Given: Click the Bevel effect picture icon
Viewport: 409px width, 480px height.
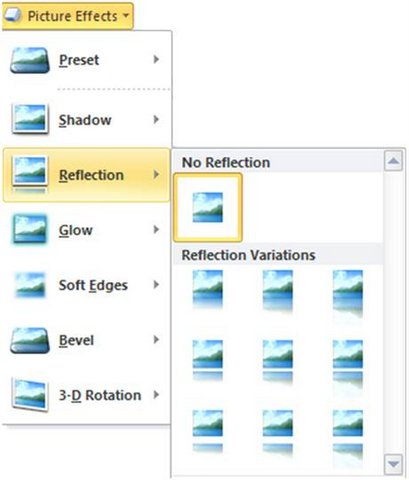Looking at the screenshot, I should [30, 340].
